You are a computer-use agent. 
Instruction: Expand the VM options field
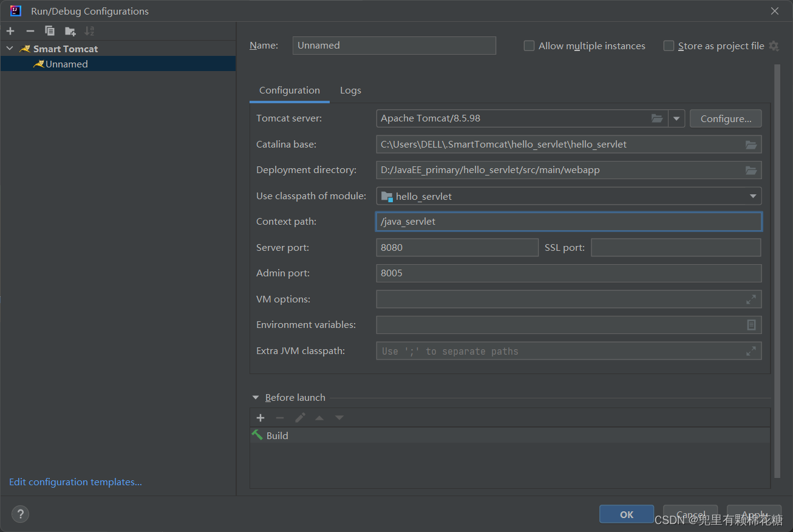tap(751, 299)
